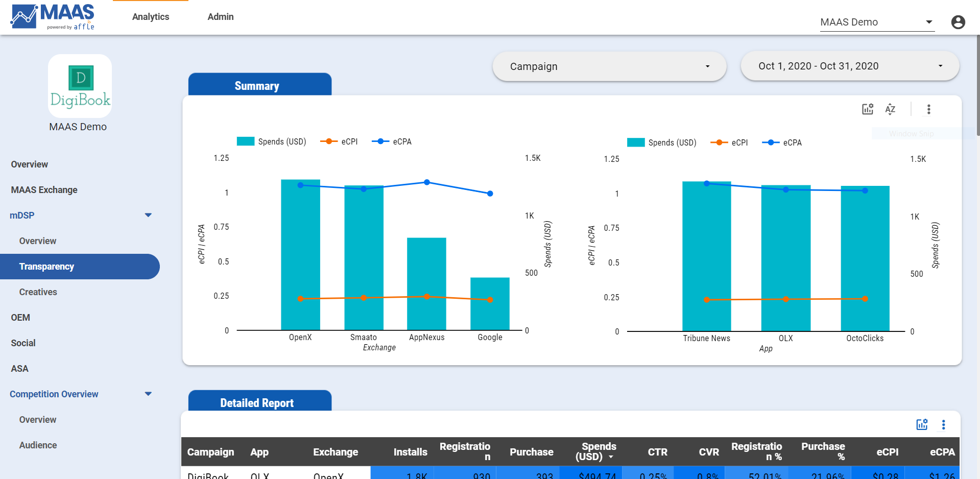Image resolution: width=980 pixels, height=479 pixels.
Task: Select Creatives in the mDSP sidebar menu
Action: pyautogui.click(x=38, y=292)
